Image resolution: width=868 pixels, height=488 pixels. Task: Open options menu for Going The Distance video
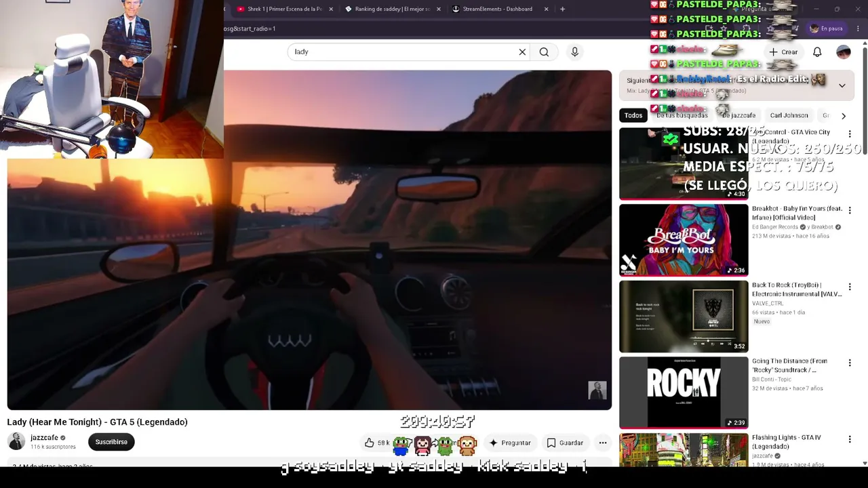pos(850,363)
